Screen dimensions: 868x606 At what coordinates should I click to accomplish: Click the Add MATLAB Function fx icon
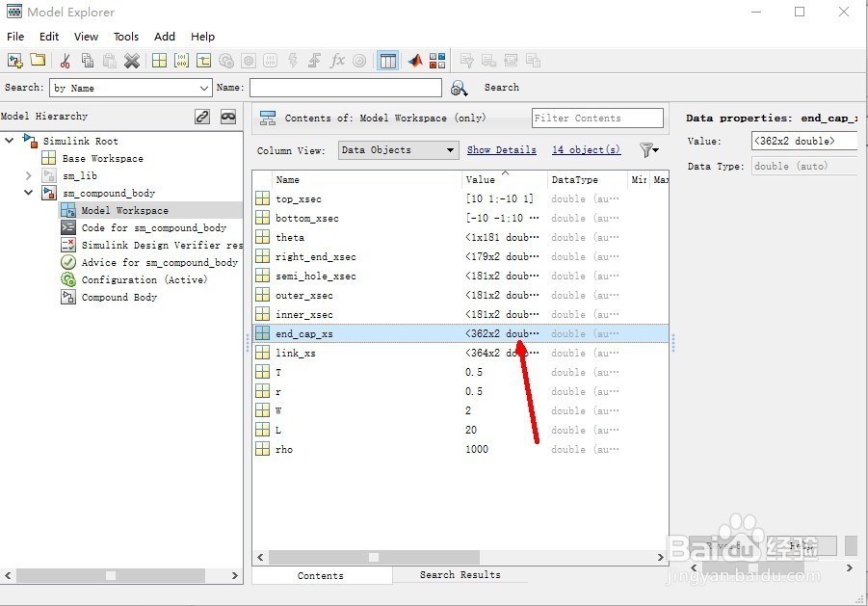(x=335, y=60)
